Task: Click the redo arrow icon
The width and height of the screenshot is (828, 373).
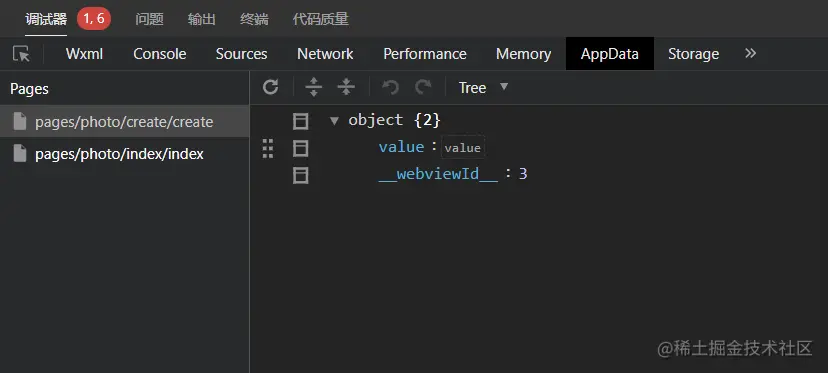Action: click(x=423, y=87)
